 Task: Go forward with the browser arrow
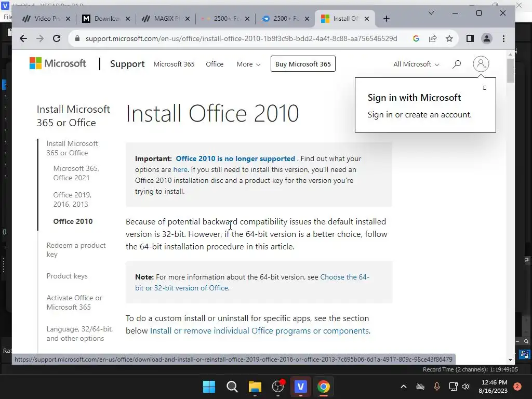(x=39, y=38)
